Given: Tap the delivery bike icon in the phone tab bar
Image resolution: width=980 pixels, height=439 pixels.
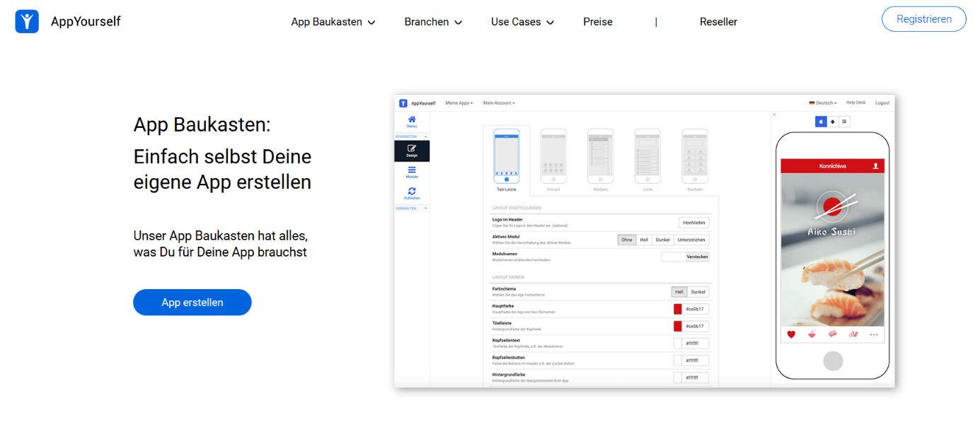Looking at the screenshot, I should (853, 334).
